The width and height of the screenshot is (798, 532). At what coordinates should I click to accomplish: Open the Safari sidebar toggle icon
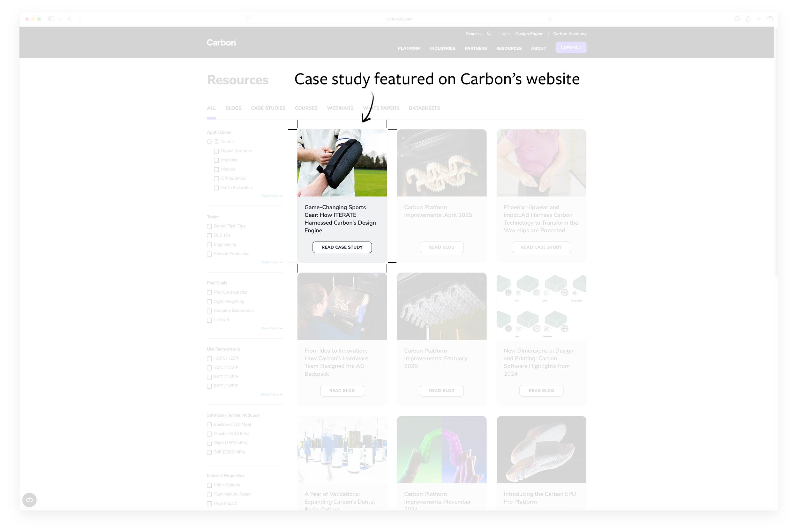(51, 19)
